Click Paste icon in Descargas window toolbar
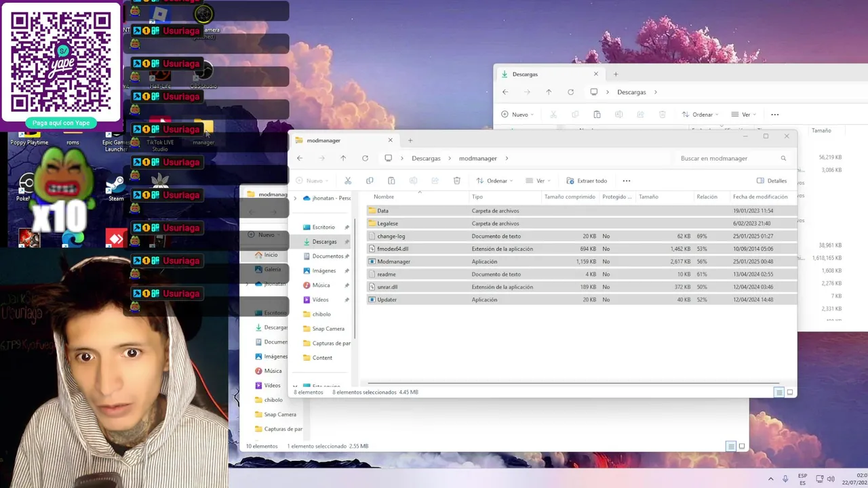Viewport: 868px width, 488px height. (x=597, y=115)
